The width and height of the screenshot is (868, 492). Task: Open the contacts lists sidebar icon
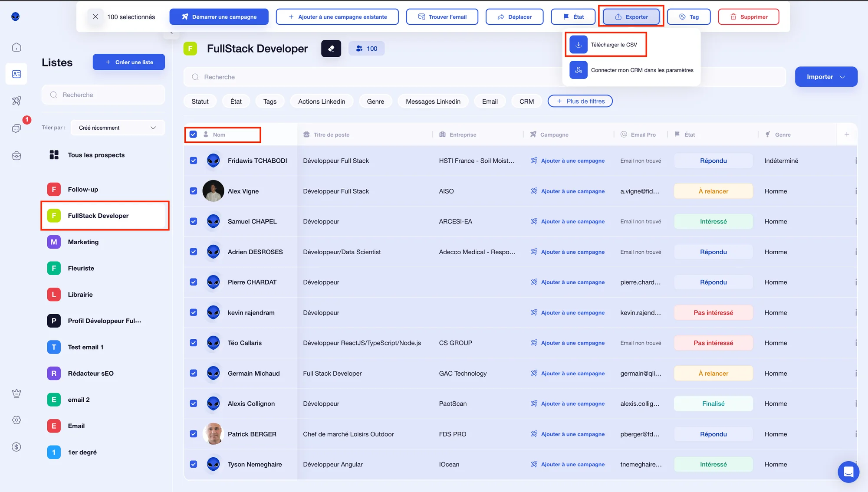pyautogui.click(x=16, y=74)
